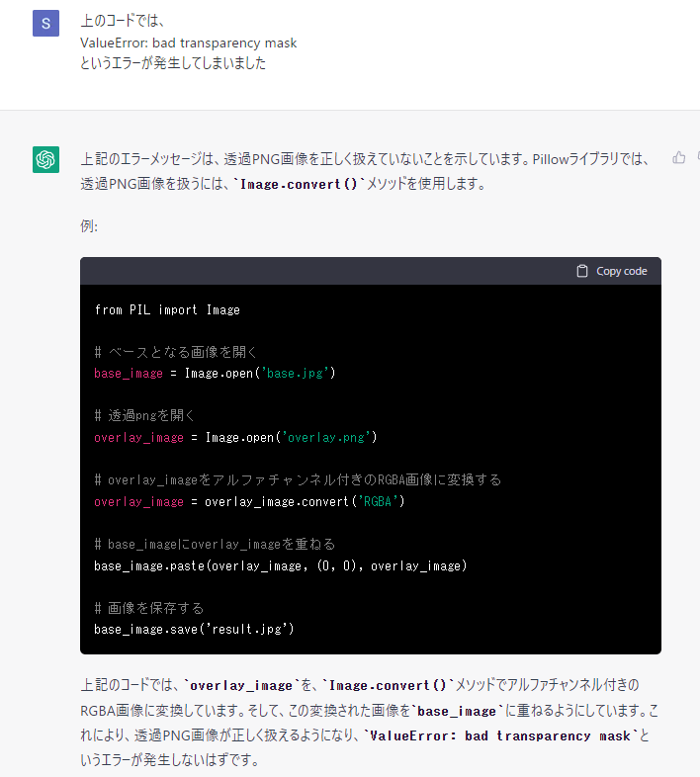The height and width of the screenshot is (777, 700).
Task: Click the comment "# base_imageにoverlay_imageを重ねる"
Action: [x=215, y=544]
